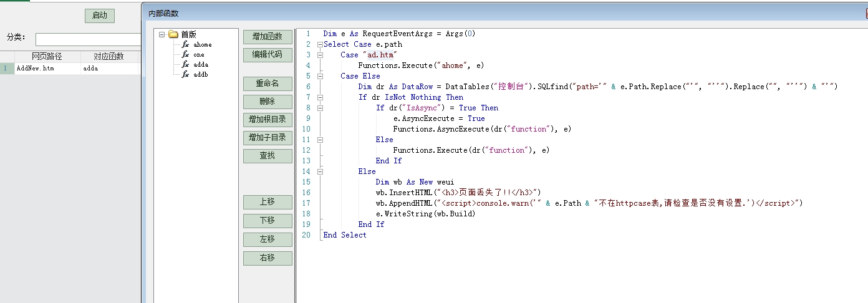Screen dimensions: 868x303
Task: Click the 增加函数 button
Action: click(x=268, y=37)
